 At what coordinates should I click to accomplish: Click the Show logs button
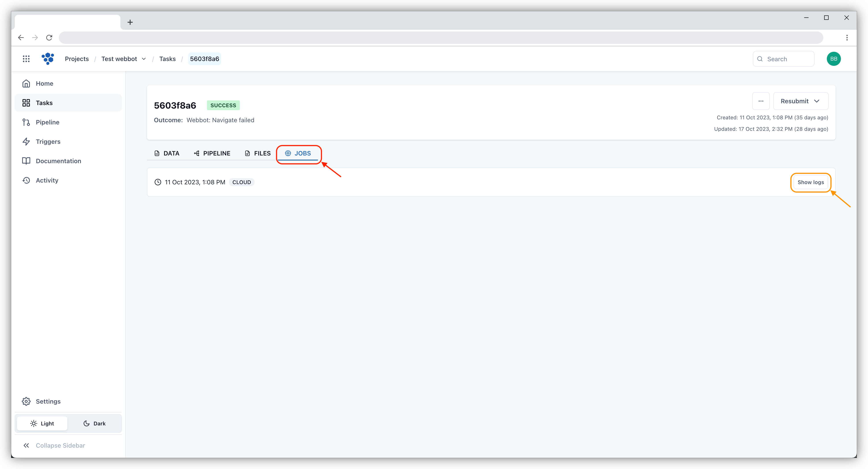click(810, 182)
